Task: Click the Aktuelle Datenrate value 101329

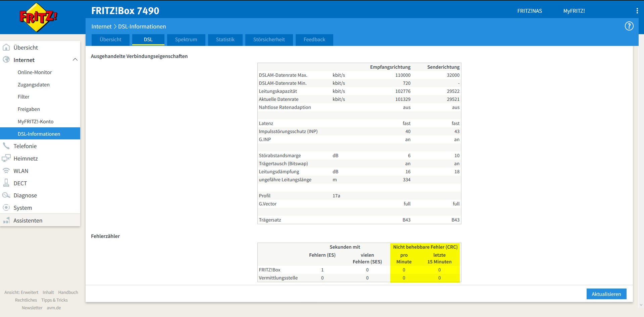Action: [x=403, y=99]
